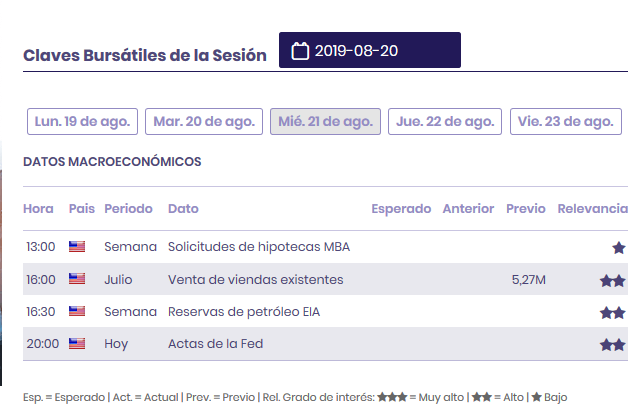Go to Jue. 22 de ago. tab
641x412 pixels.
click(445, 122)
